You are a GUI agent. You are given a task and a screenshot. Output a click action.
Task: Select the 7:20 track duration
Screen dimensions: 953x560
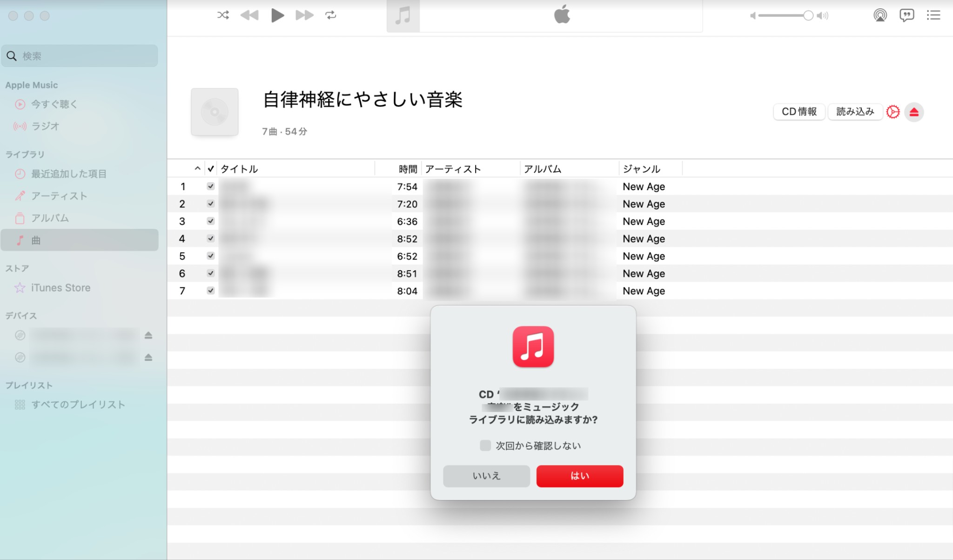(407, 204)
